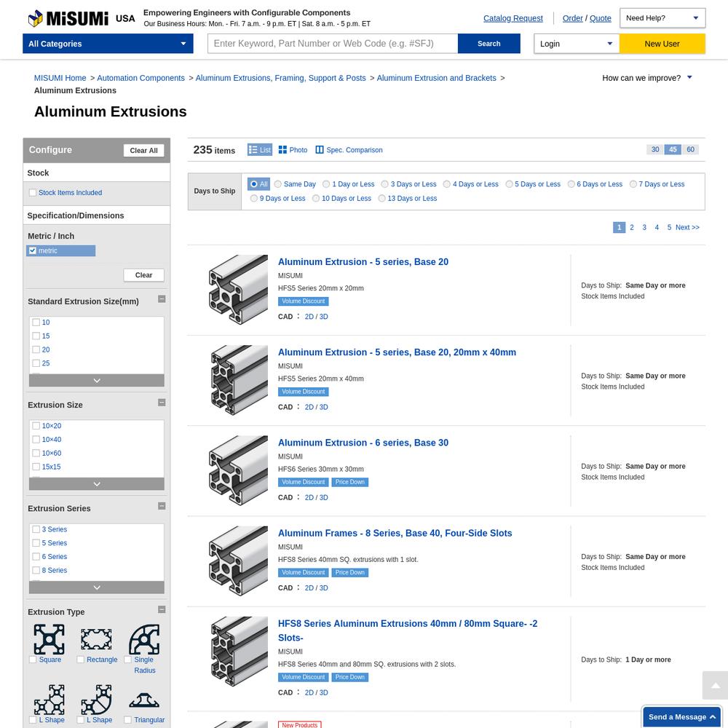Go to results page 3
This screenshot has height=728, width=728.
(x=644, y=227)
